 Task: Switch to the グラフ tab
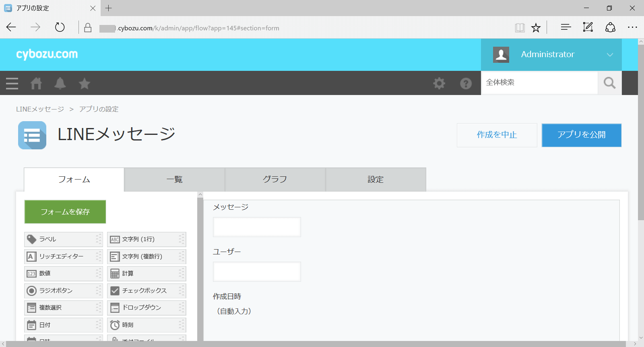click(x=275, y=180)
